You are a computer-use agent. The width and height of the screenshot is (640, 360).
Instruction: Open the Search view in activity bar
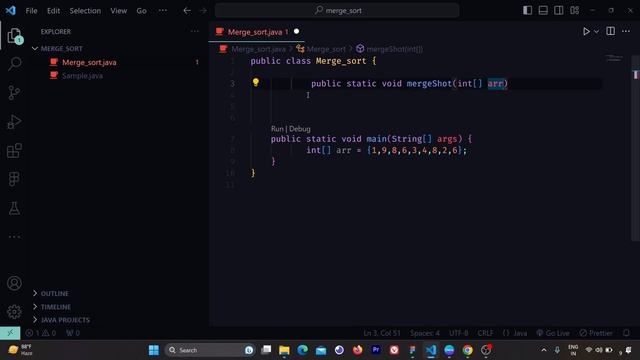pos(14,64)
